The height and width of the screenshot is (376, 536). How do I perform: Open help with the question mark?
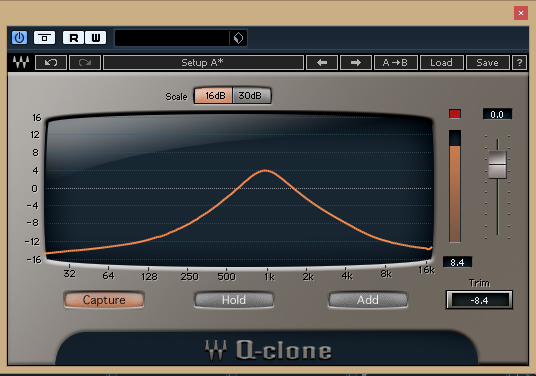click(520, 63)
